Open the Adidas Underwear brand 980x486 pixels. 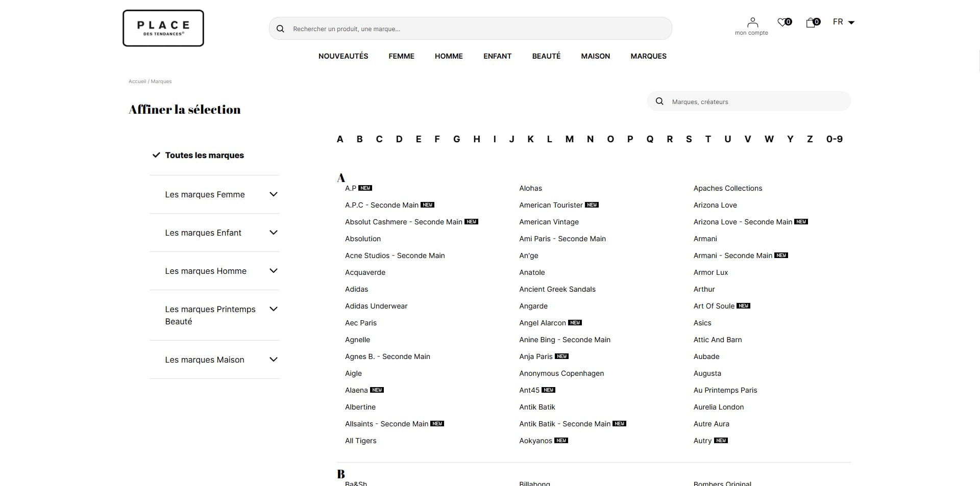coord(376,306)
